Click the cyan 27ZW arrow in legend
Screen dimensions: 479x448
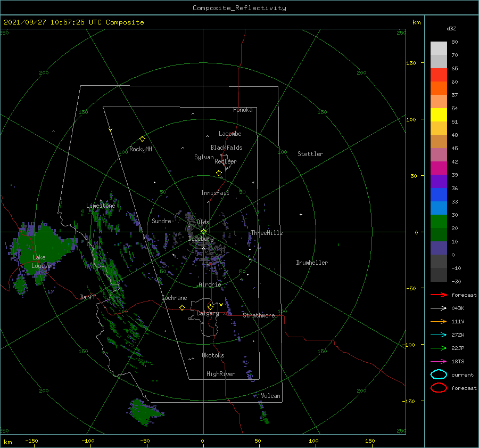[x=439, y=335]
